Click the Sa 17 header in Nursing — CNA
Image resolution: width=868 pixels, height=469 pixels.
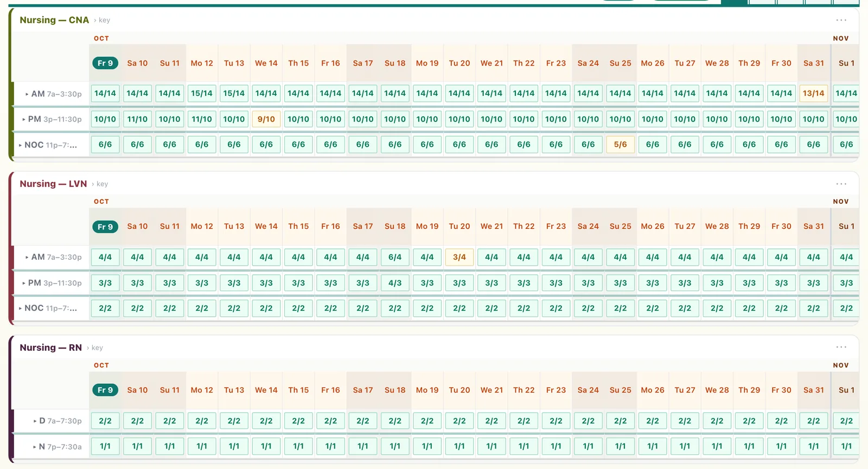pos(363,63)
